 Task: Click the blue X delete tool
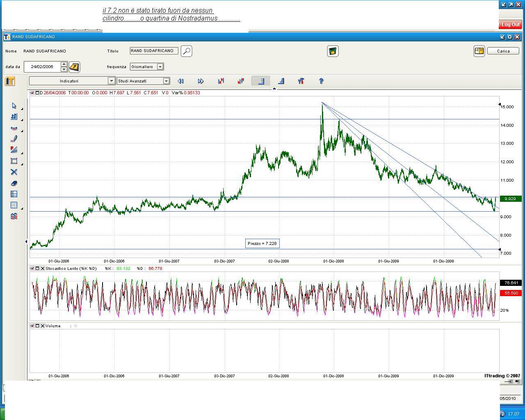click(x=14, y=172)
